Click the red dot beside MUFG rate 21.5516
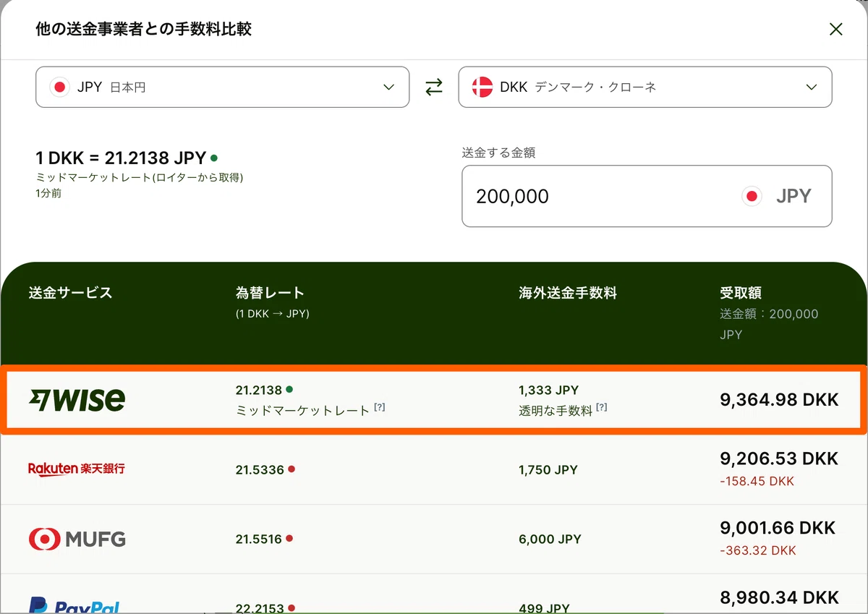The image size is (868, 614). (x=289, y=539)
